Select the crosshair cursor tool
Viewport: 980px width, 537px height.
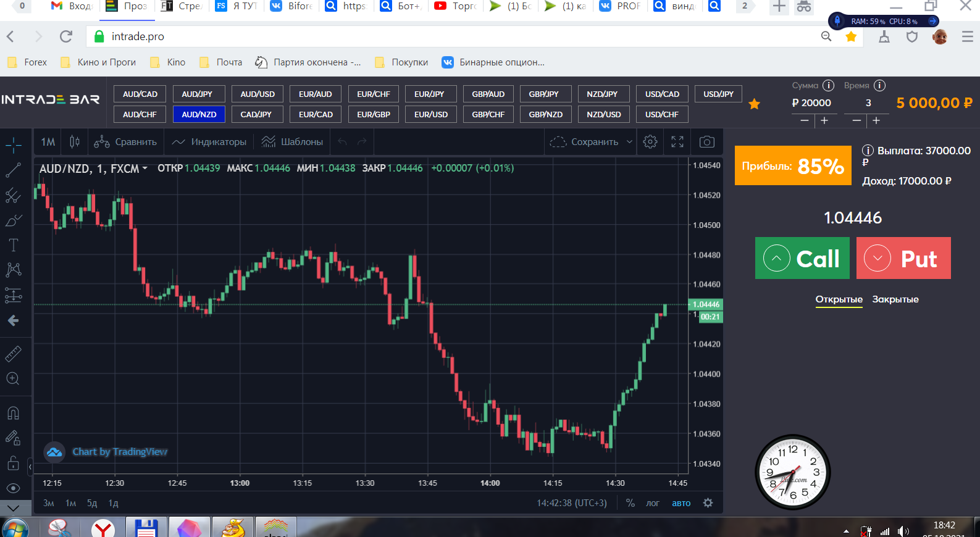coord(14,146)
